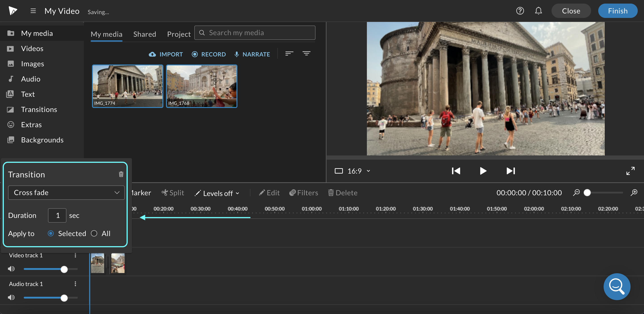Click the help question mark icon
Image resolution: width=644 pixels, height=314 pixels.
pyautogui.click(x=520, y=11)
